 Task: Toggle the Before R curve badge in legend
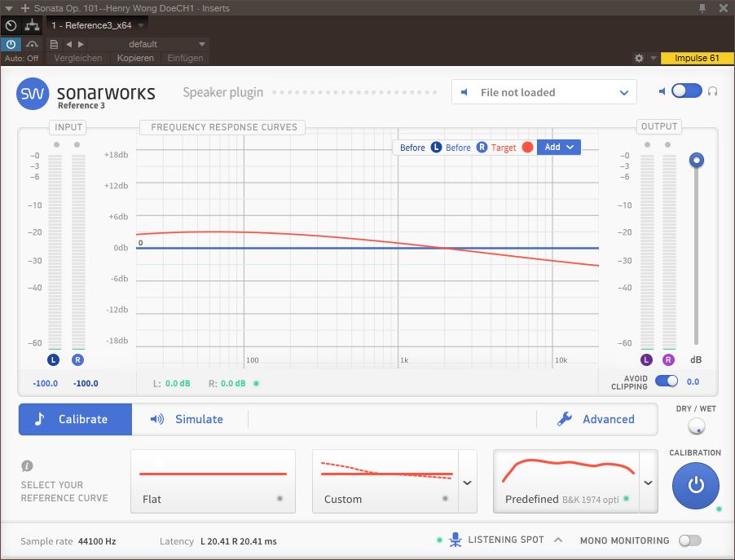click(x=482, y=148)
